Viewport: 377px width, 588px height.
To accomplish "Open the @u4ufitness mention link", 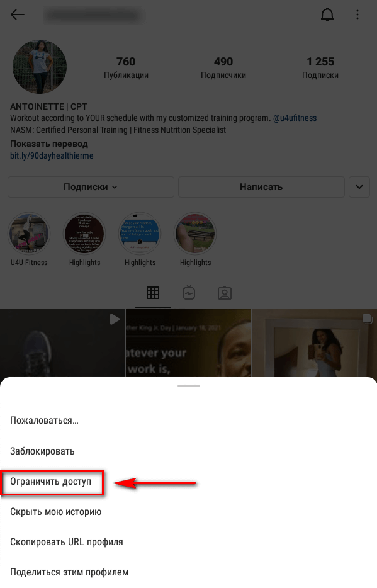I will (x=295, y=118).
